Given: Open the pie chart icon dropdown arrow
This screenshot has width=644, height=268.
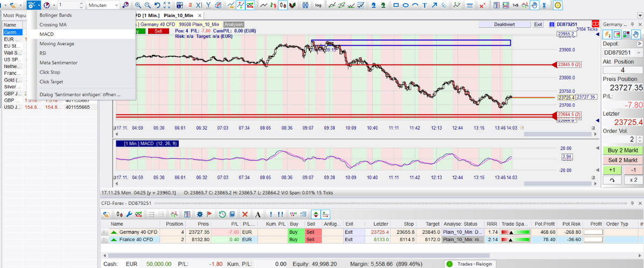Looking at the screenshot, I should point(54,5).
